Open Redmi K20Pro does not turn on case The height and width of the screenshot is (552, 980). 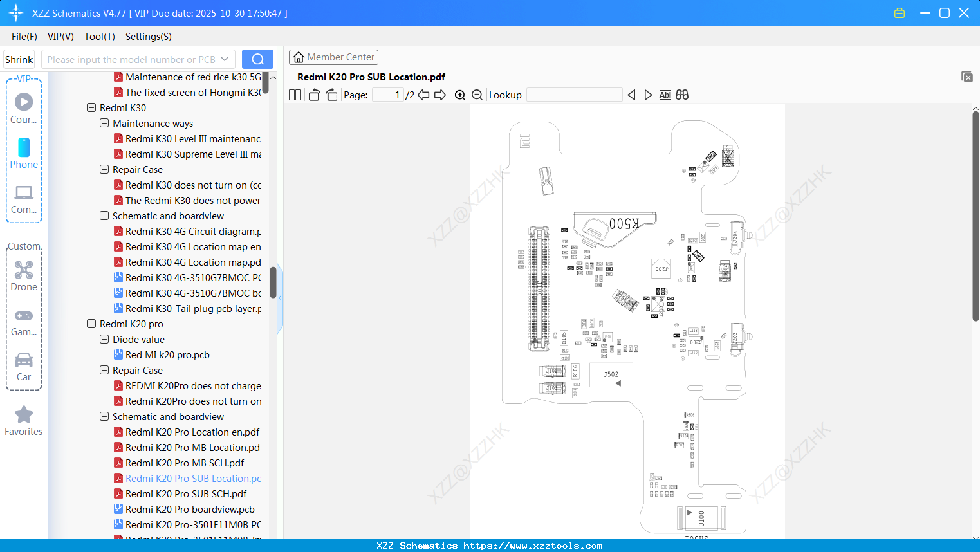(187, 401)
